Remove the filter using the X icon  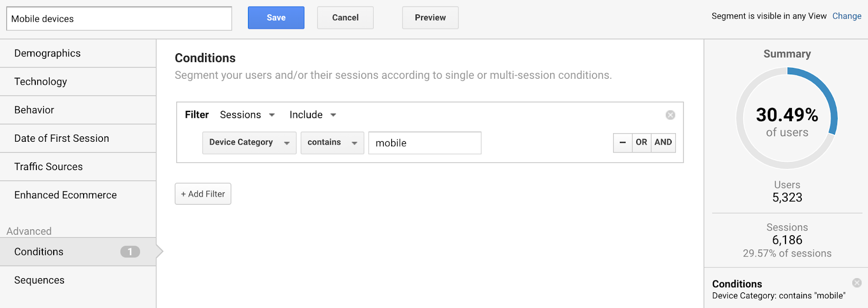670,115
